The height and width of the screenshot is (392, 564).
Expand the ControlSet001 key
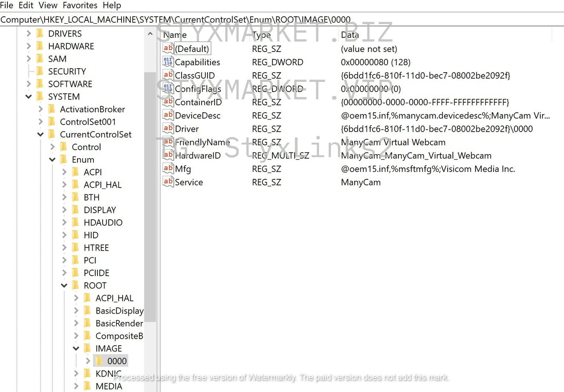tap(41, 122)
